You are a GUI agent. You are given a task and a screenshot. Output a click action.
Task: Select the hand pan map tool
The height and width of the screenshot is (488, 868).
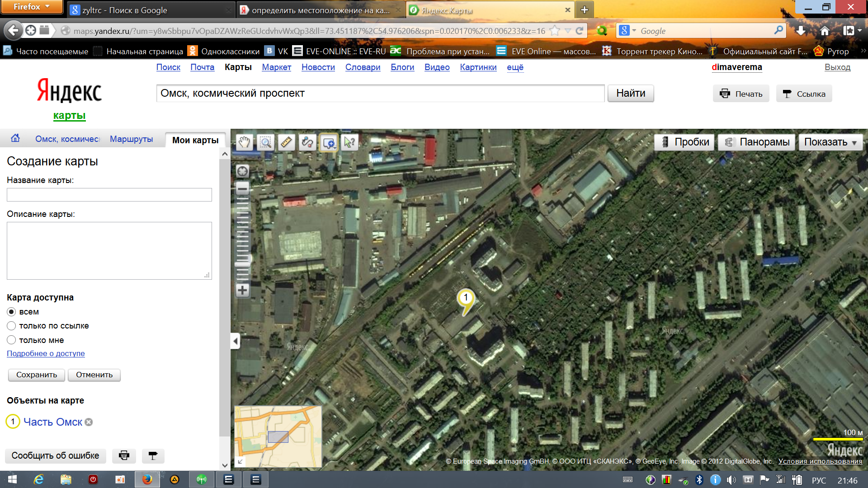coord(244,143)
